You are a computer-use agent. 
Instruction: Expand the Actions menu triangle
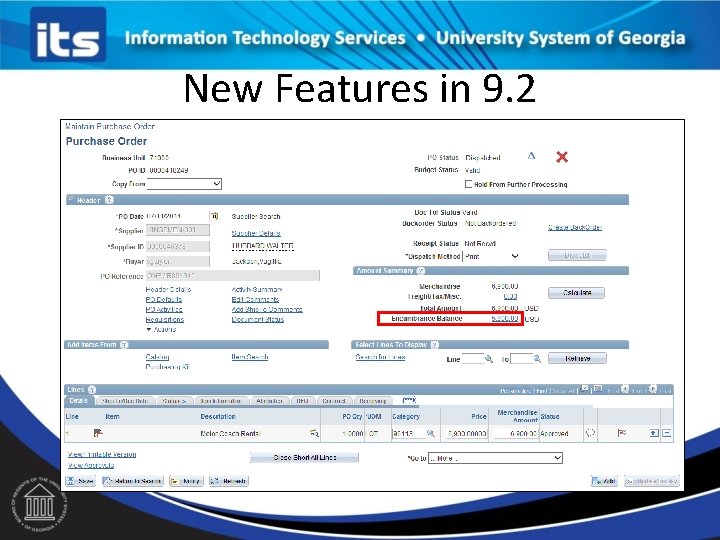[x=148, y=329]
